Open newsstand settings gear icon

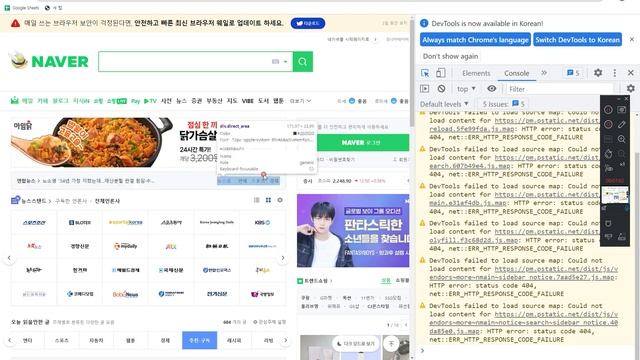(x=280, y=200)
